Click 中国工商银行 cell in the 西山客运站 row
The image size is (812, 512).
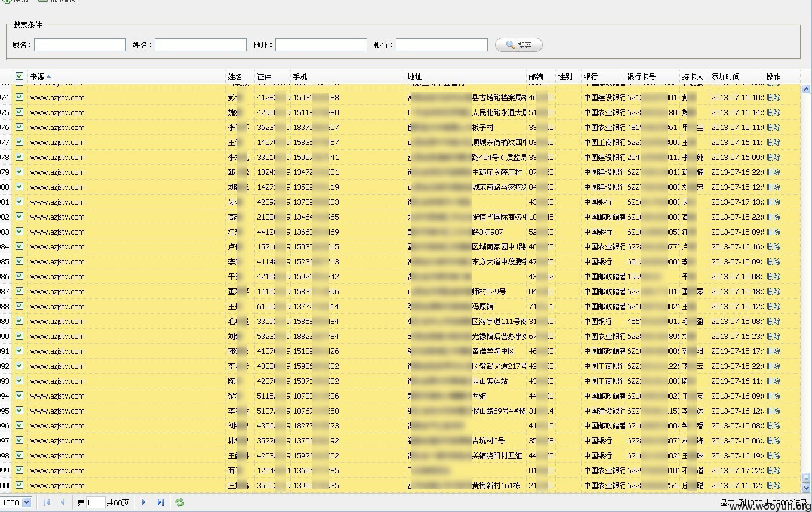click(603, 381)
